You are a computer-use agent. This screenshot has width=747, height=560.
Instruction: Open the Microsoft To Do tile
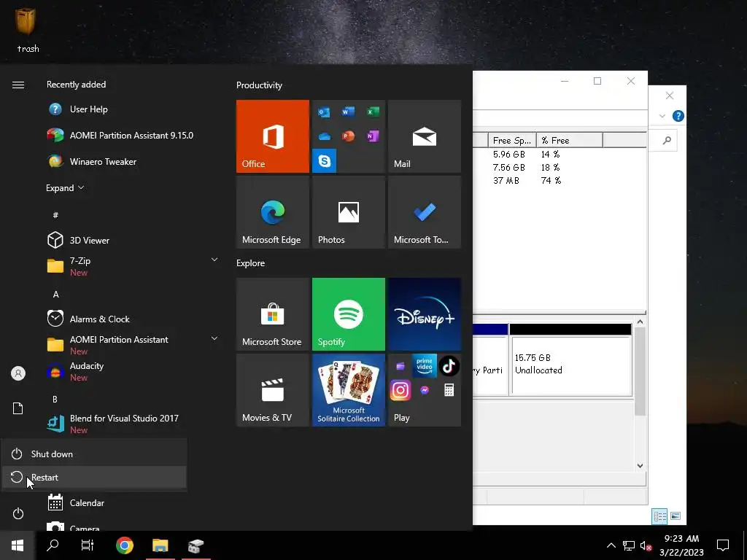[x=425, y=212]
